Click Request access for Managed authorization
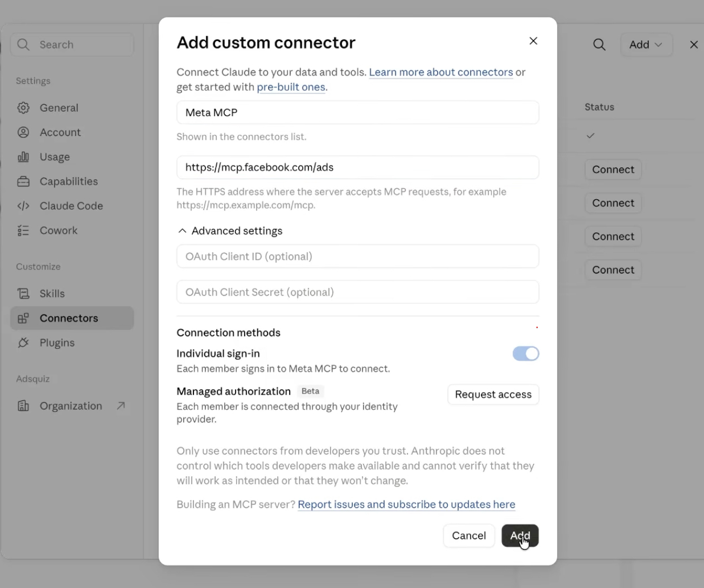704x588 pixels. [493, 395]
